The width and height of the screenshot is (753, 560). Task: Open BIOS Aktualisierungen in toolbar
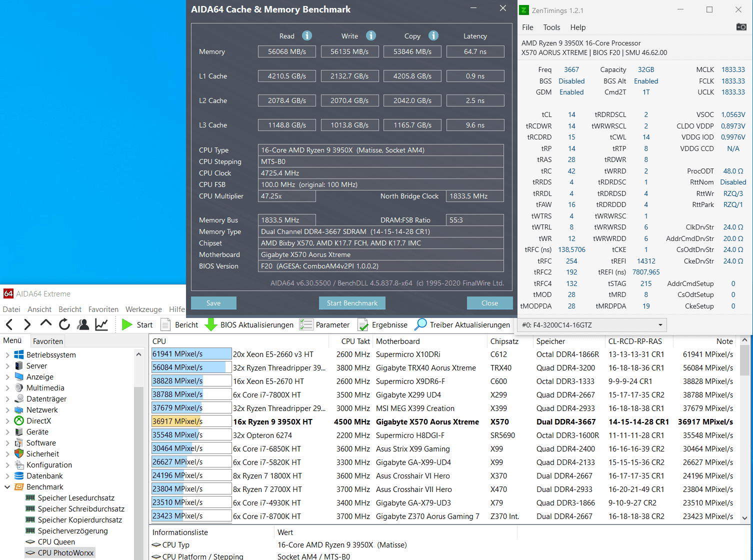click(x=249, y=325)
